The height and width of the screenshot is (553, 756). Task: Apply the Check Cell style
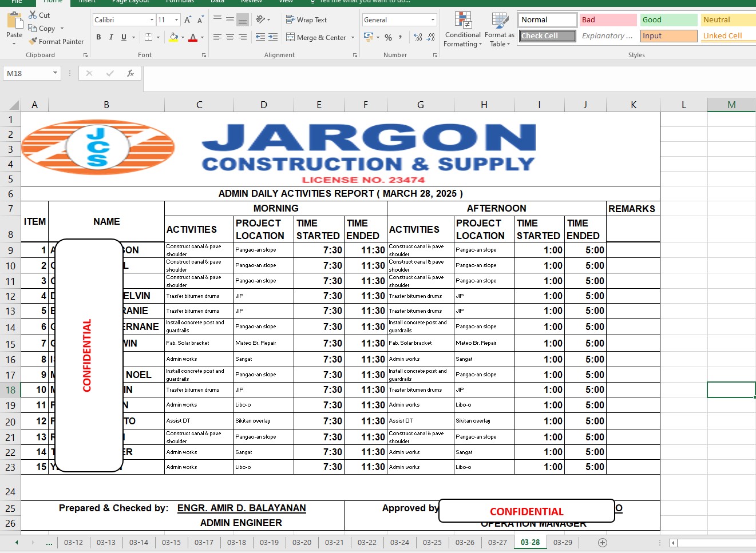click(x=548, y=35)
